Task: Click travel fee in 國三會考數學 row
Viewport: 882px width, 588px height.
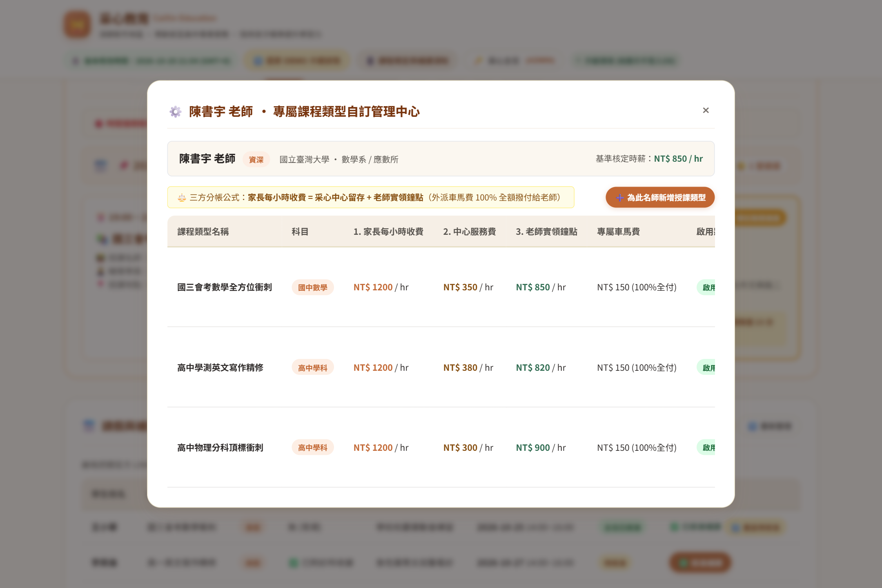Action: (637, 287)
